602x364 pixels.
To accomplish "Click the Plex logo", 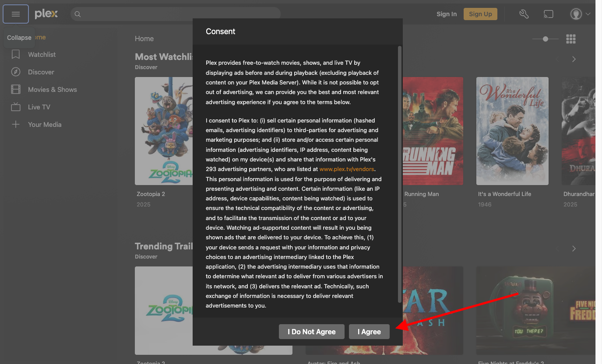I will [46, 14].
